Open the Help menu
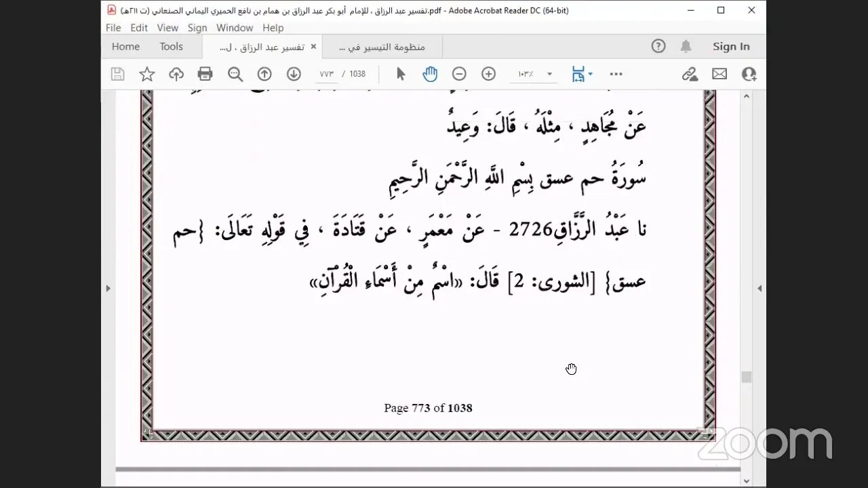The height and width of the screenshot is (488, 868). (x=273, y=28)
